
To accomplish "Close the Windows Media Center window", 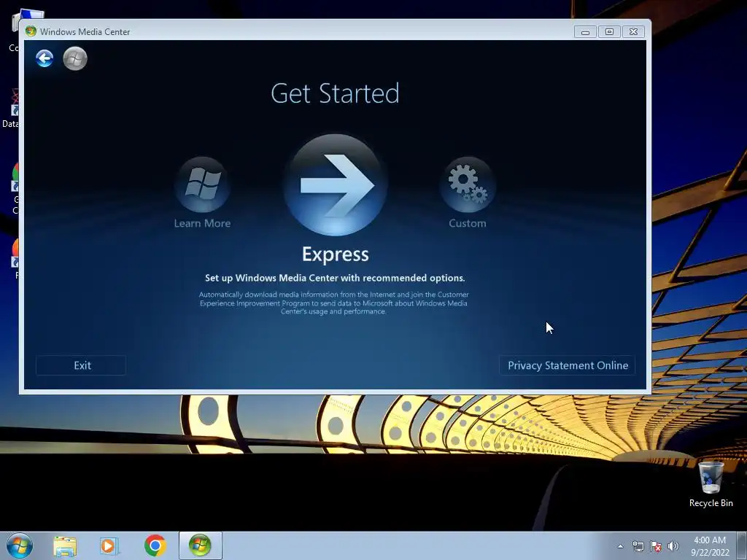I will pos(633,32).
